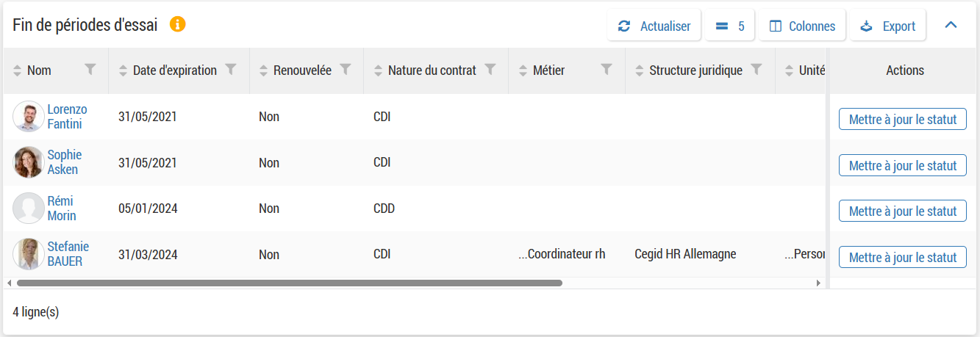
Task: Update status for Sophie Asken
Action: (x=902, y=165)
